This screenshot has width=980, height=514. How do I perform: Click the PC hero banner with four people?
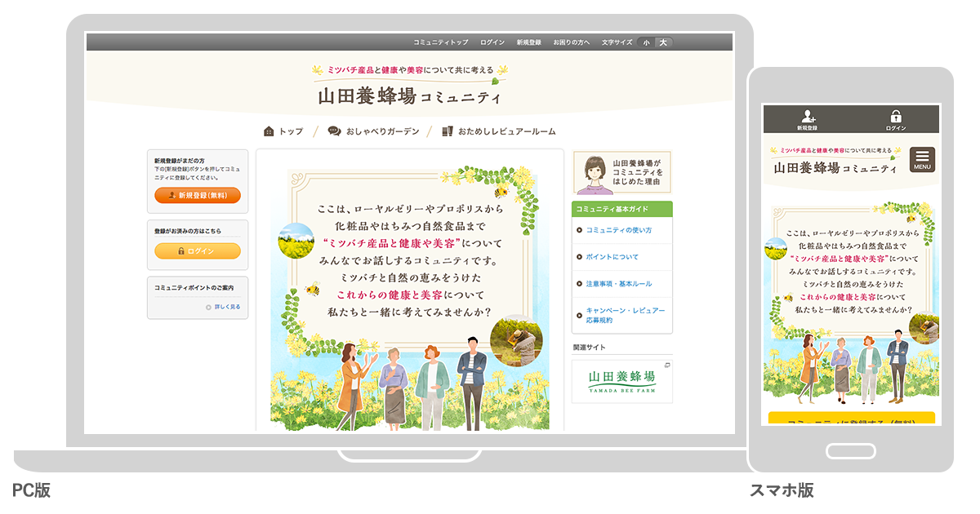pyautogui.click(x=410, y=299)
